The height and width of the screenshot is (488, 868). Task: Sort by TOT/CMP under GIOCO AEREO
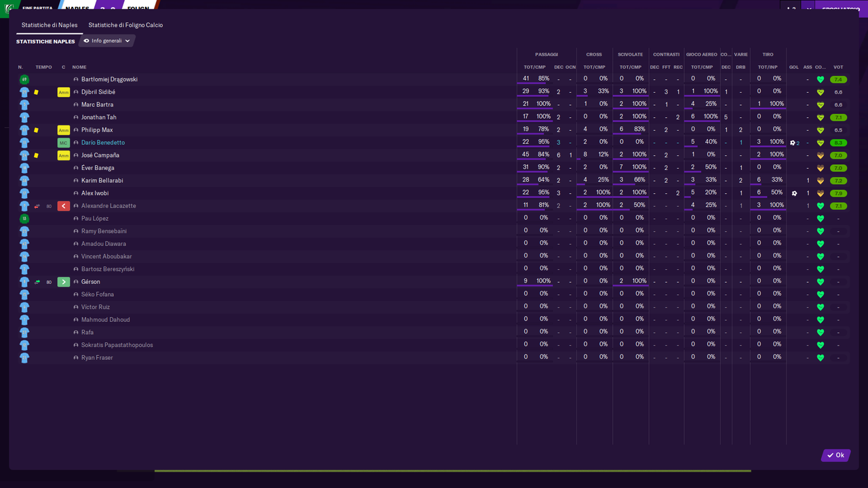(702, 67)
